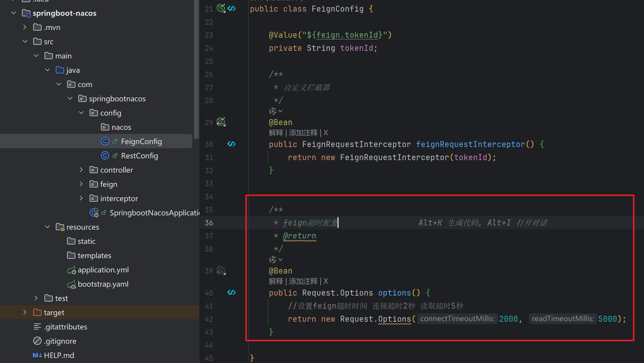This screenshot has height=363, width=644.
Task: Click the Spring bean icon on line 21
Action: point(221,8)
